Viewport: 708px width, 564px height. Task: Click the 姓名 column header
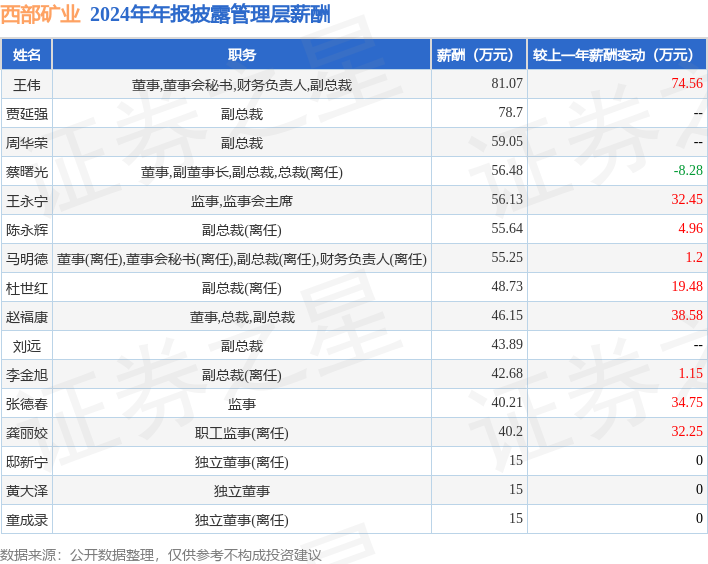(x=27, y=55)
